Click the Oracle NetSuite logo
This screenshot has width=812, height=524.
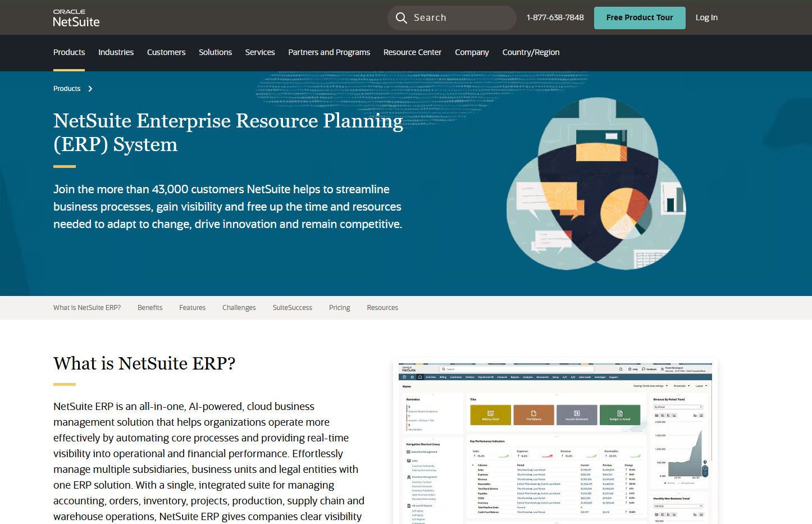(x=76, y=18)
